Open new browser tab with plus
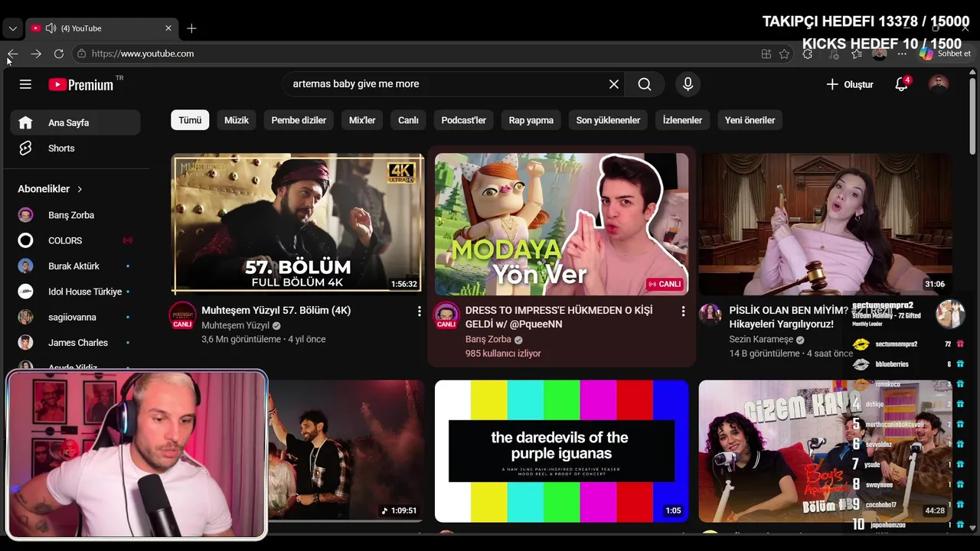980x551 pixels. coord(191,28)
